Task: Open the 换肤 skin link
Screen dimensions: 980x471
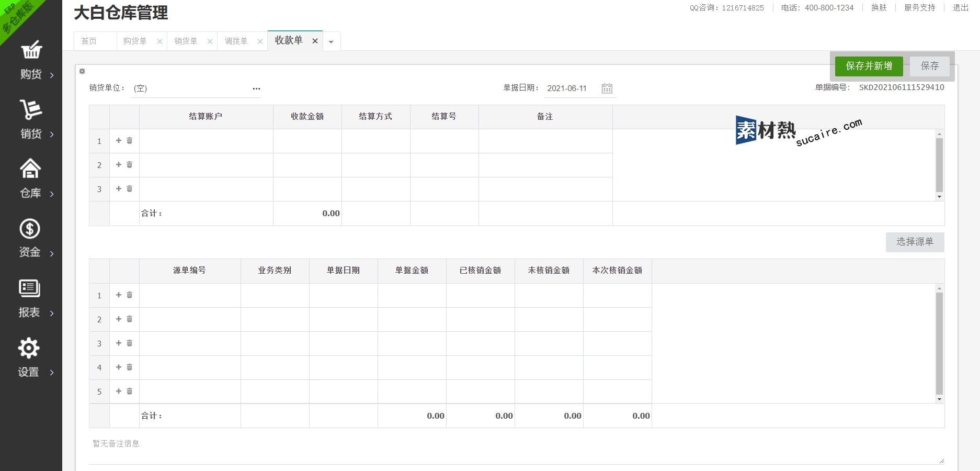Action: 879,8
